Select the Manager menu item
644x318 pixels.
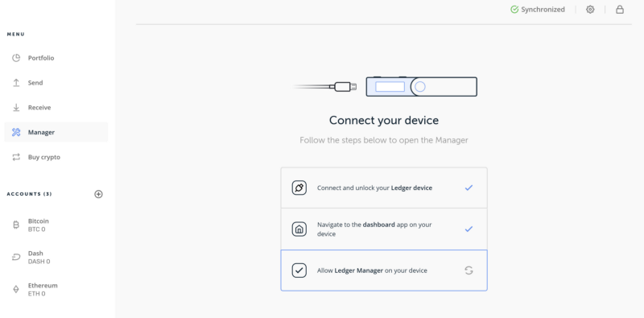click(56, 132)
